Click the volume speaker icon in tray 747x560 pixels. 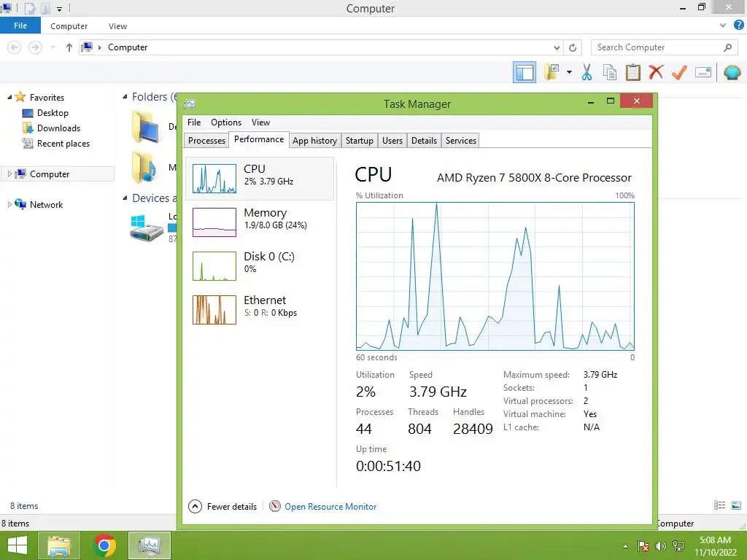[x=661, y=546]
